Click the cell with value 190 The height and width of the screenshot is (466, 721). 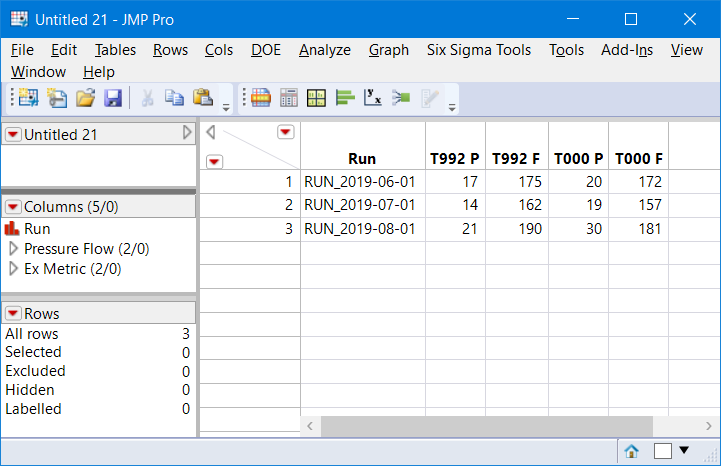[x=517, y=229]
